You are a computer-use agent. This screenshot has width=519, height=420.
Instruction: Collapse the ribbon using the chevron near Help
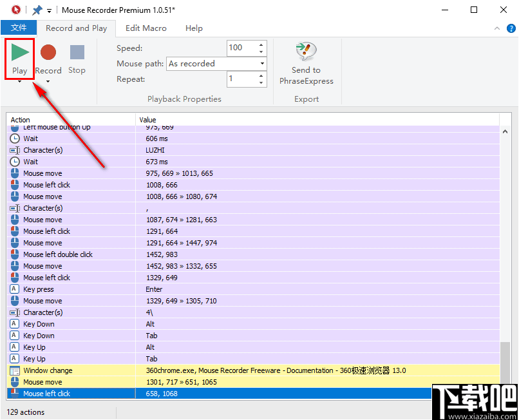496,28
